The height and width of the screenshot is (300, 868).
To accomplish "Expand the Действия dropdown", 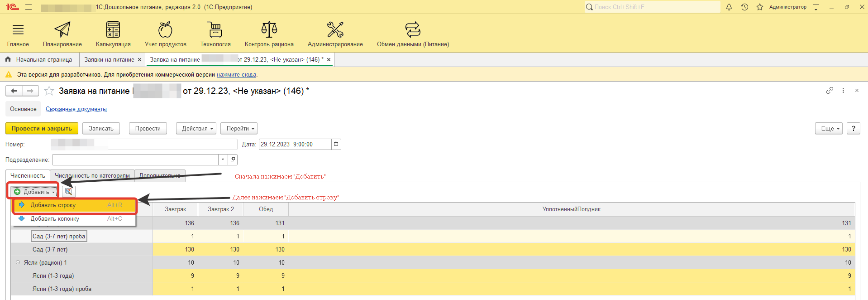I will (x=196, y=129).
